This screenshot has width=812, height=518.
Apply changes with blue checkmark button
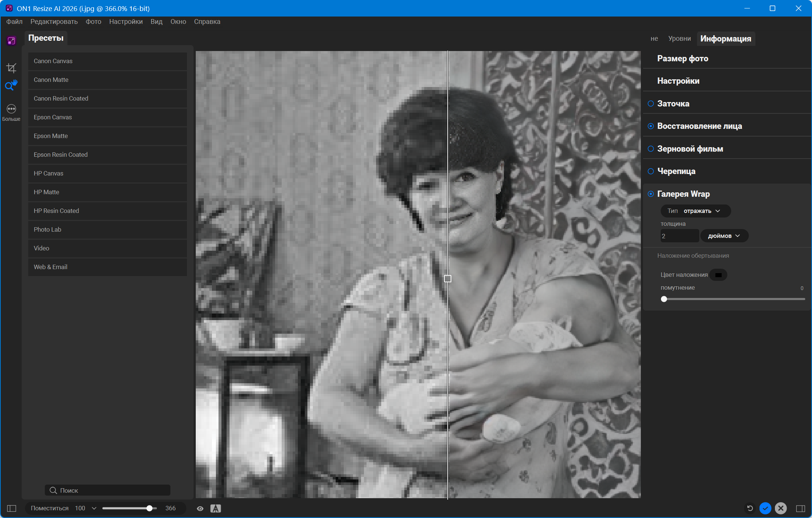(765, 508)
